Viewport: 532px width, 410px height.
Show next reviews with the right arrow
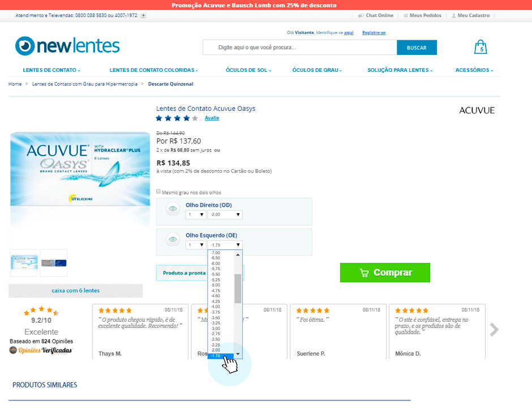click(494, 329)
